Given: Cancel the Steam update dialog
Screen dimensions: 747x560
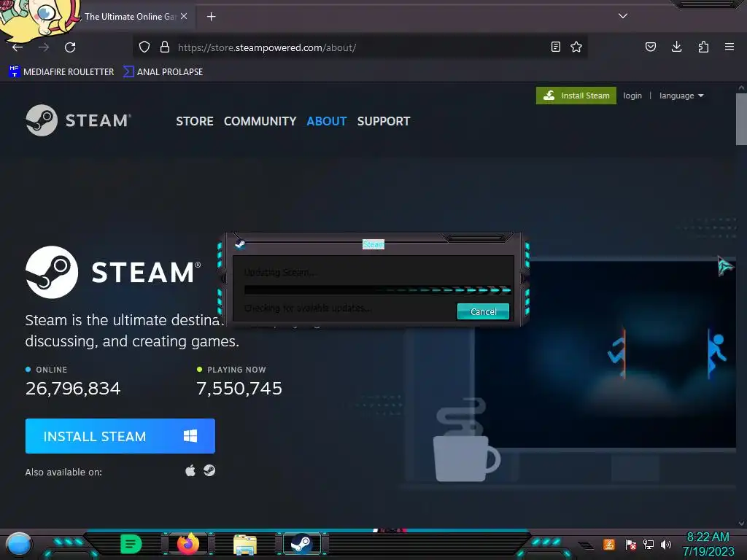Looking at the screenshot, I should [483, 311].
